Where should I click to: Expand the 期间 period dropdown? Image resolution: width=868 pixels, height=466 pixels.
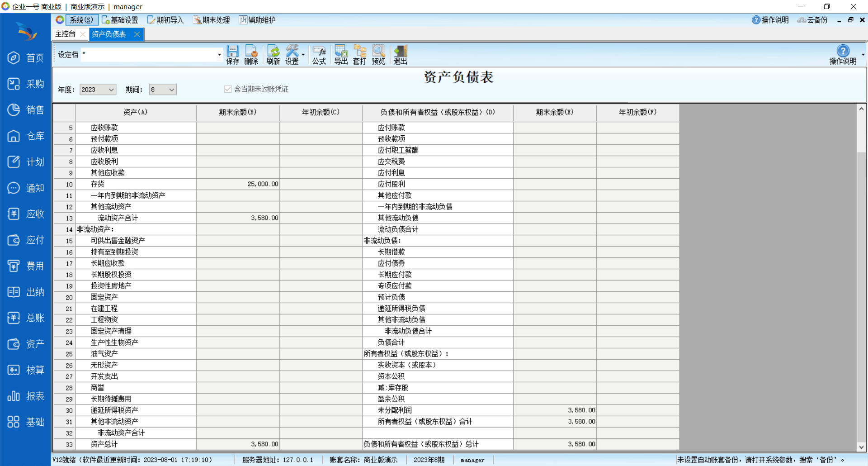[171, 90]
